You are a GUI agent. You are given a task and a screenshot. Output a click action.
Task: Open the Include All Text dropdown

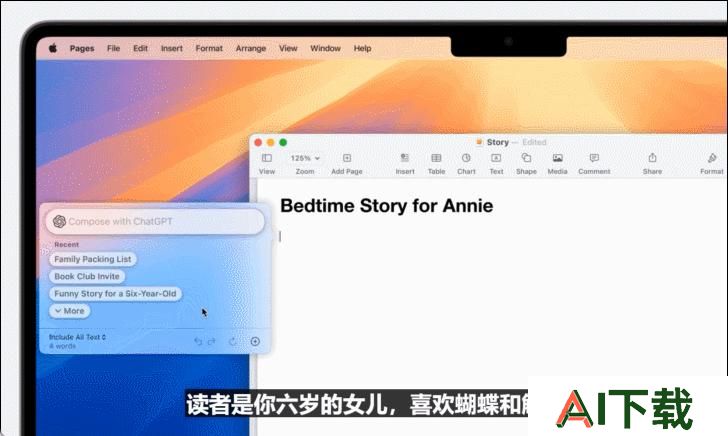78,337
